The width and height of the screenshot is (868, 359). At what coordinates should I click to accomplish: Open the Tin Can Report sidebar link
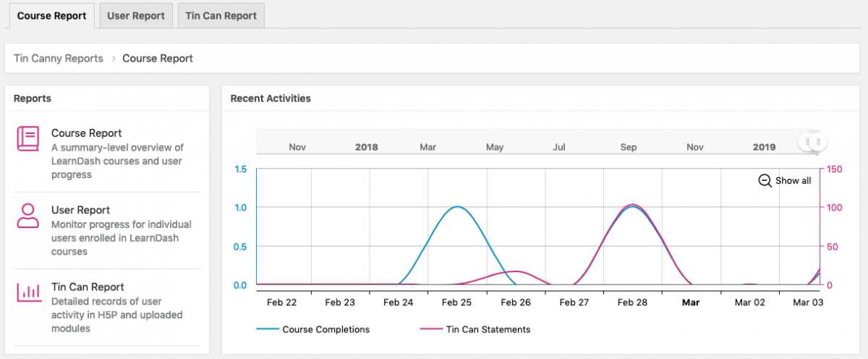(88, 287)
